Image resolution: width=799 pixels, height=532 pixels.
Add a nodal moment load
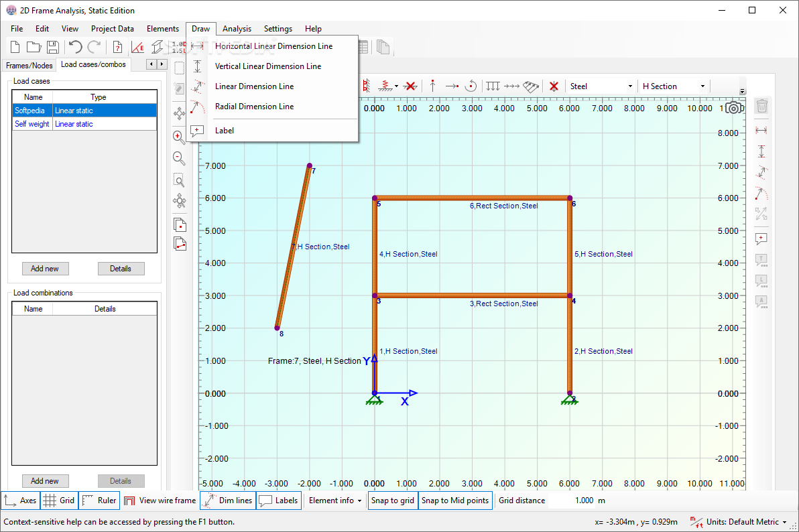pyautogui.click(x=471, y=86)
